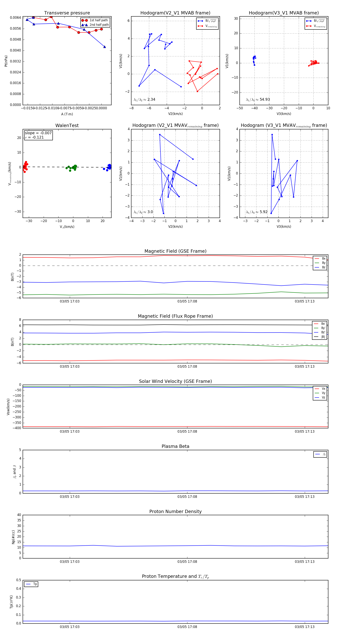
Task: Click the "Transverse pressure" plot title
Action: click(67, 13)
